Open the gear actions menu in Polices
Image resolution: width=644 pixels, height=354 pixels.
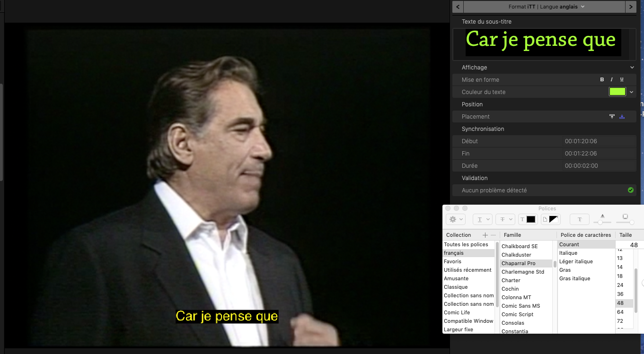point(456,219)
